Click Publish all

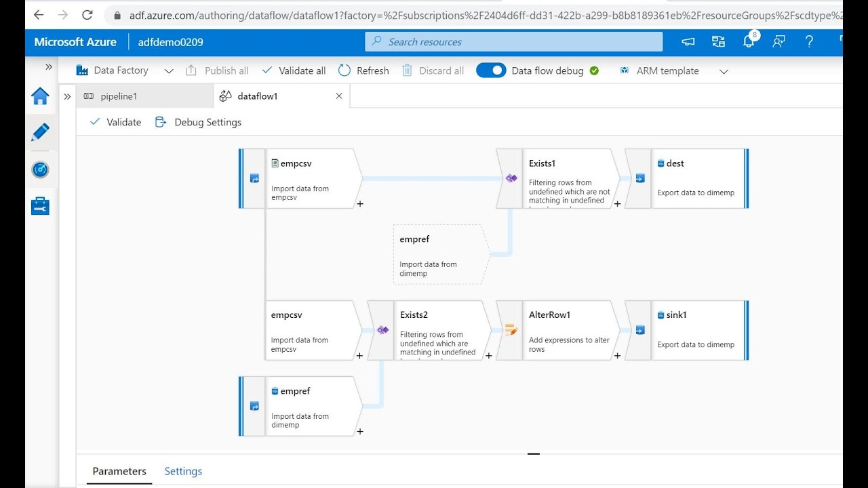pos(217,70)
